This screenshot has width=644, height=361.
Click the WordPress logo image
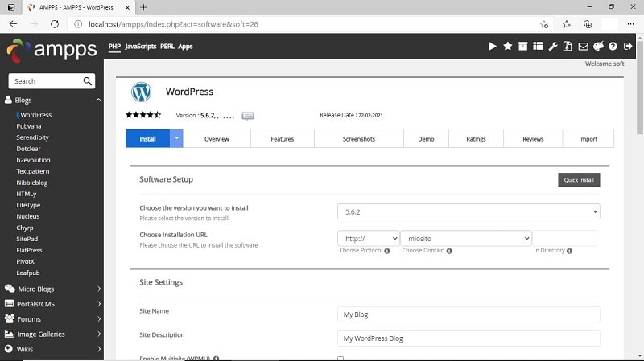pyautogui.click(x=142, y=92)
